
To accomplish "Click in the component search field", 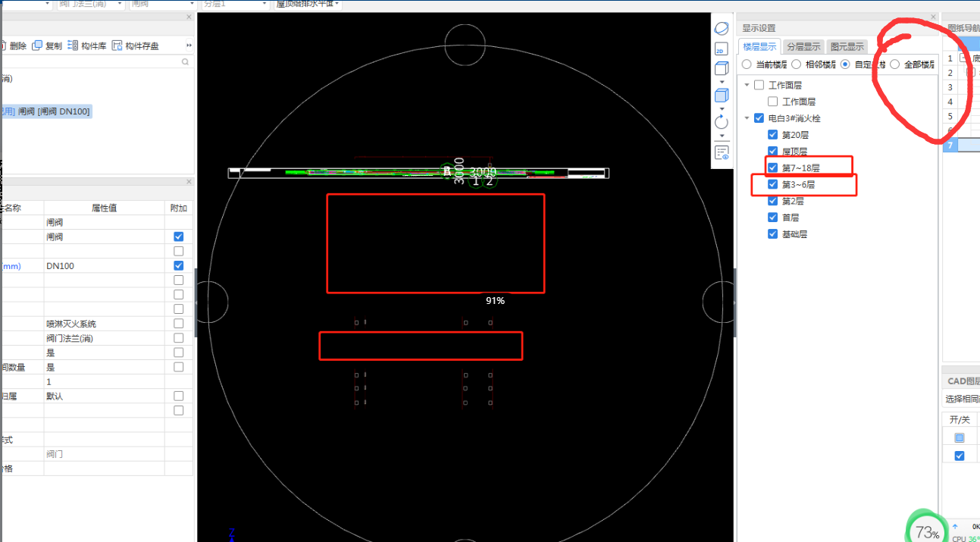I will point(91,63).
